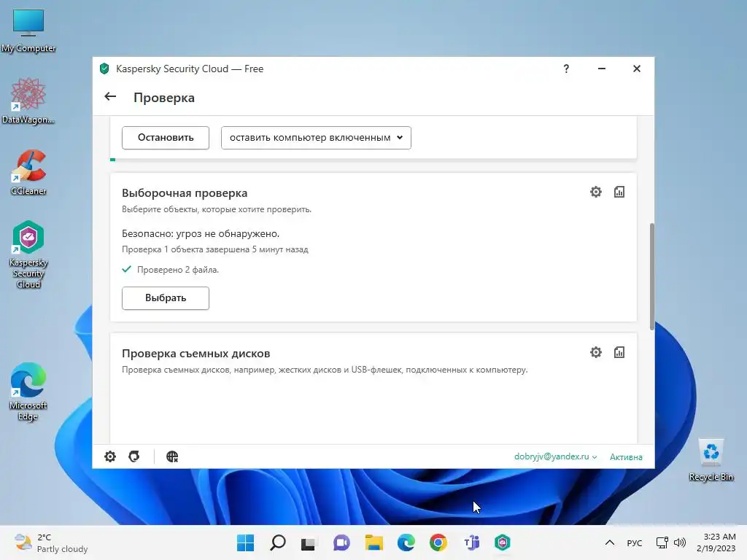Open the support icon in bottom bar

(134, 456)
